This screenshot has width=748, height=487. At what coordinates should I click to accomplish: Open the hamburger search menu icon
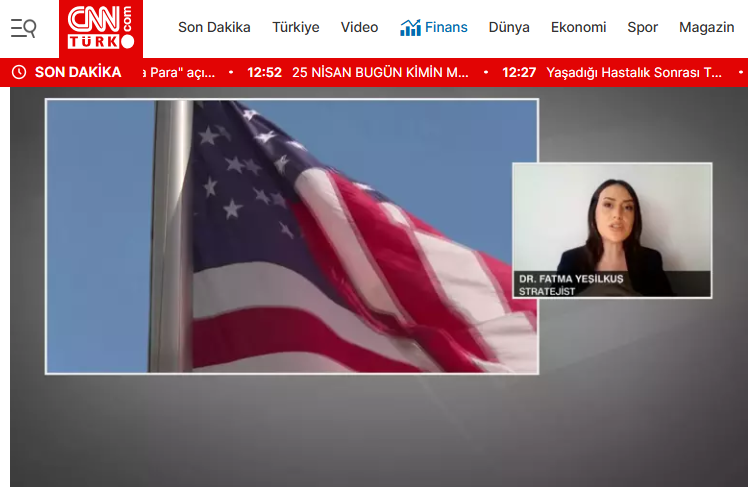(23, 28)
